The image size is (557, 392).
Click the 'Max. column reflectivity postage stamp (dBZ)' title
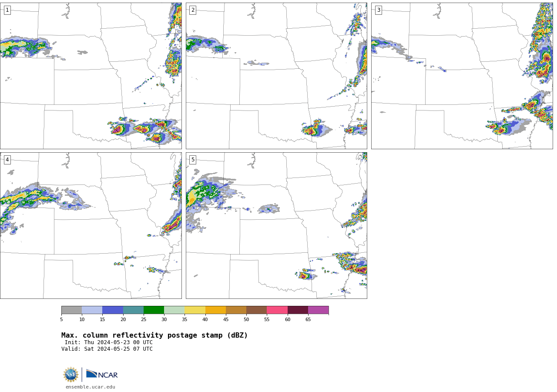point(154,335)
